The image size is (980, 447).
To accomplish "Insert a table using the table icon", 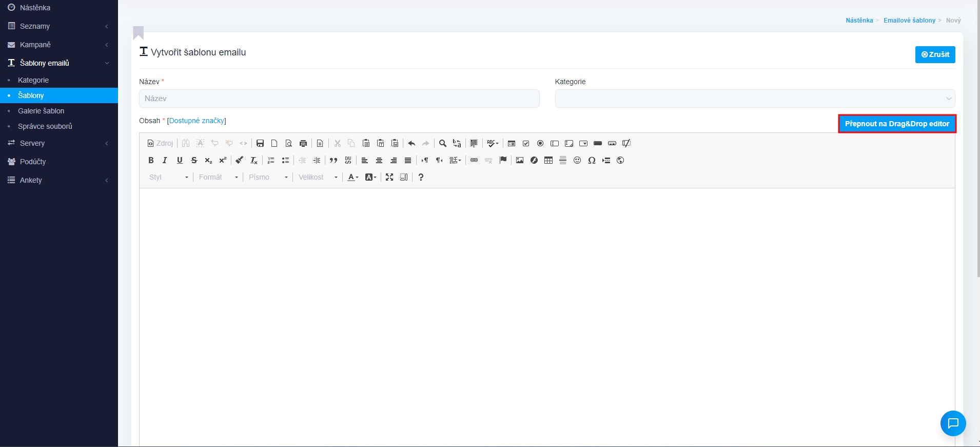I will point(548,160).
